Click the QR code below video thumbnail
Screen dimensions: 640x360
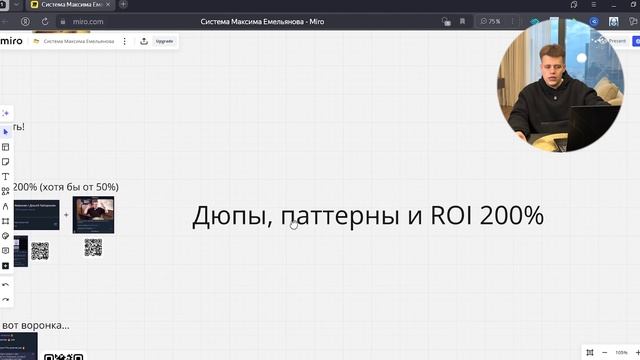coord(93,247)
